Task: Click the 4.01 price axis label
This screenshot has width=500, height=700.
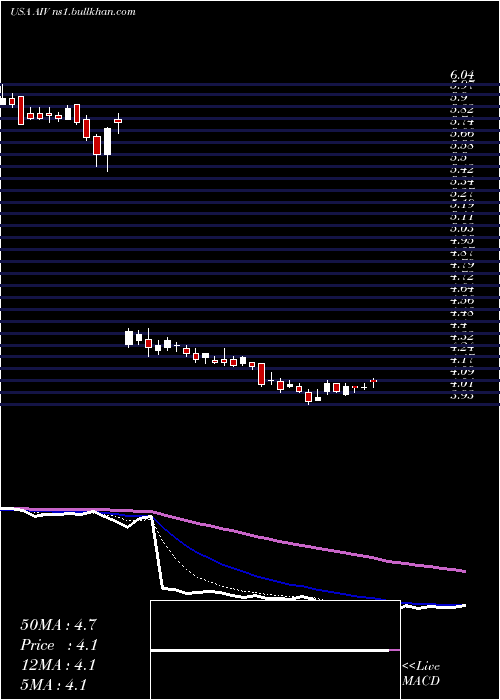Action: (x=462, y=383)
